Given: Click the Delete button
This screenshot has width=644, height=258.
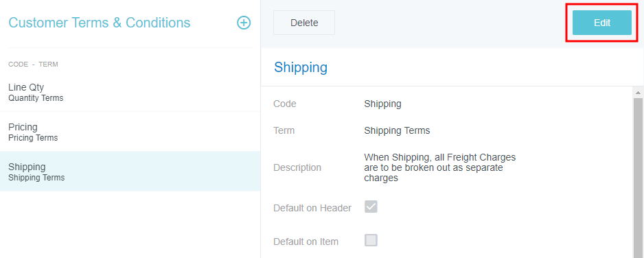Looking at the screenshot, I should click(x=304, y=23).
